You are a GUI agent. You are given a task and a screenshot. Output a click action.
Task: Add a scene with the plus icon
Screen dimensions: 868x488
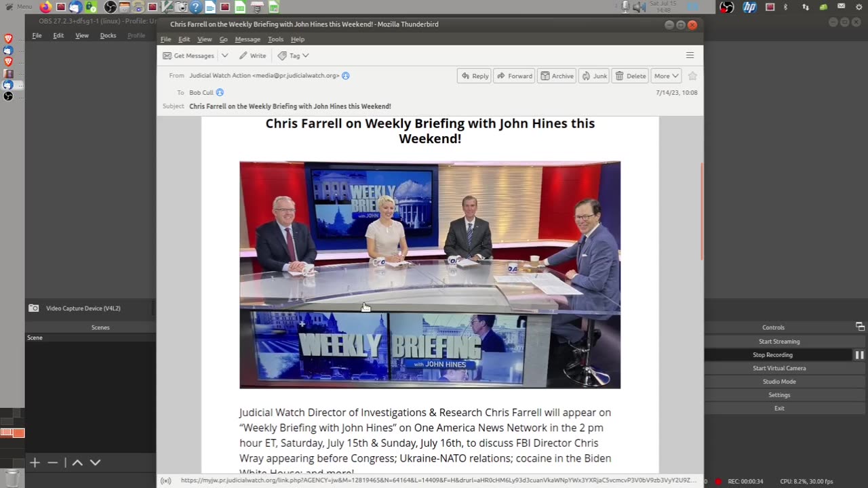pos(35,462)
